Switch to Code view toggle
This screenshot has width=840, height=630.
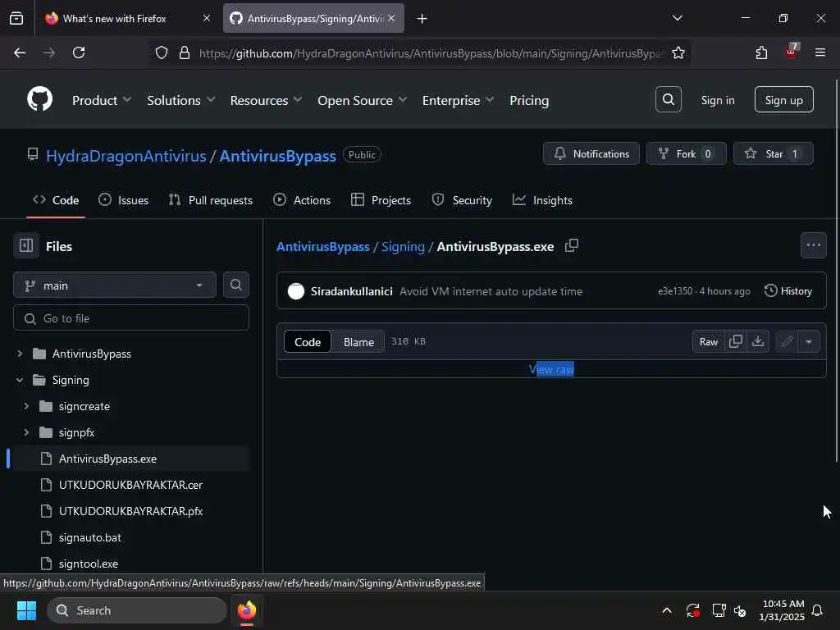tap(308, 342)
